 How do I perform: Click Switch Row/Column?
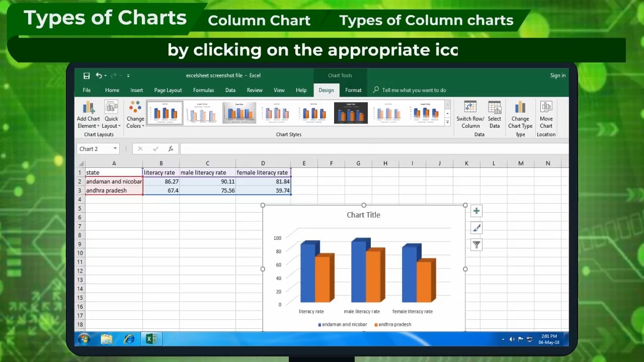470,115
